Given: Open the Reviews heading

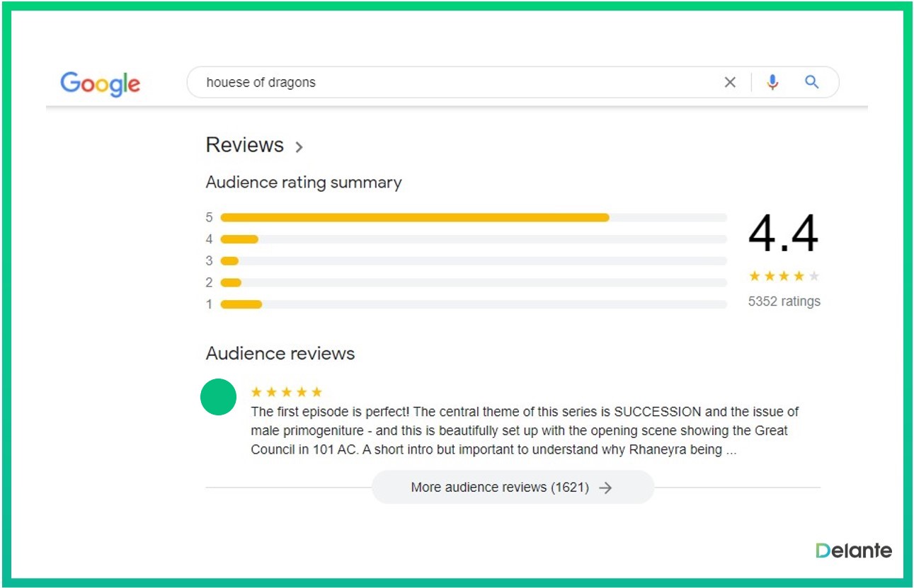Looking at the screenshot, I should click(244, 145).
